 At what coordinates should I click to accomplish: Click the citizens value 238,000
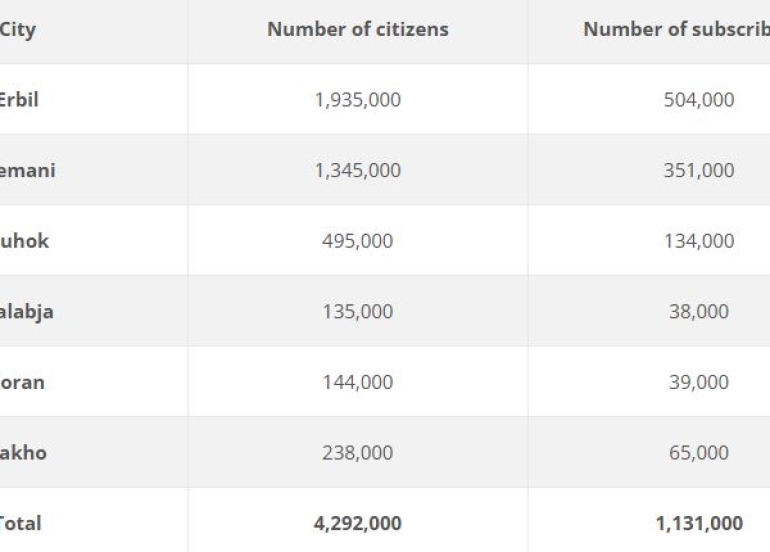tap(357, 453)
